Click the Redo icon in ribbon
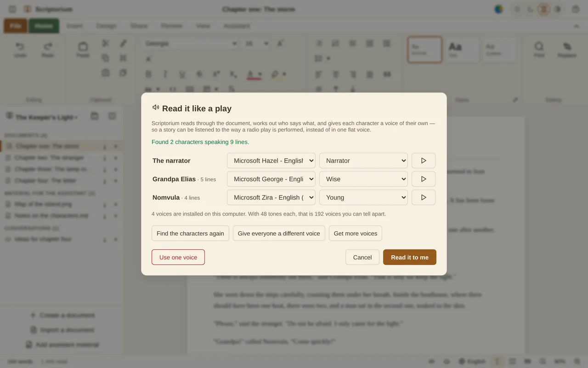Screen dimensions: 588x368 tap(48, 46)
